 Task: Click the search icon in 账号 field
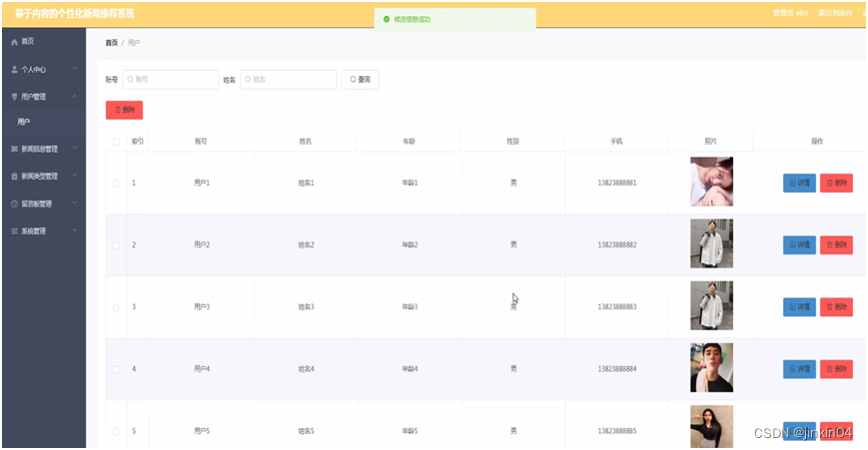(x=130, y=80)
